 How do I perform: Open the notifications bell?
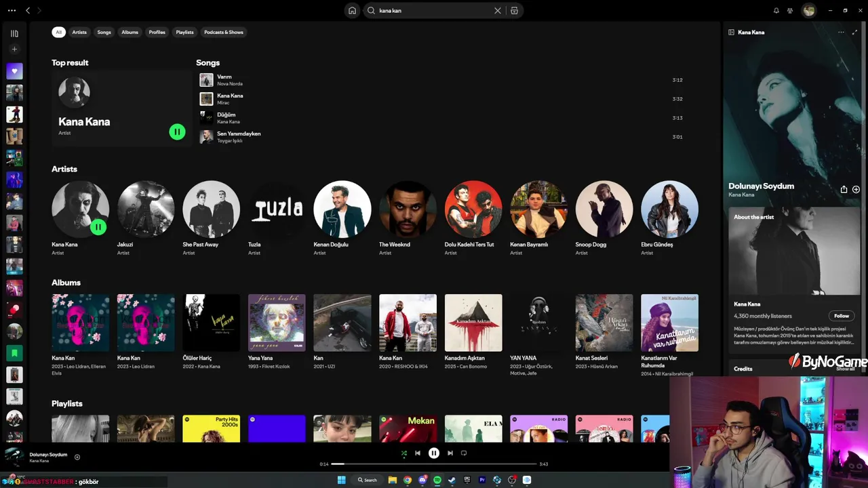point(776,10)
